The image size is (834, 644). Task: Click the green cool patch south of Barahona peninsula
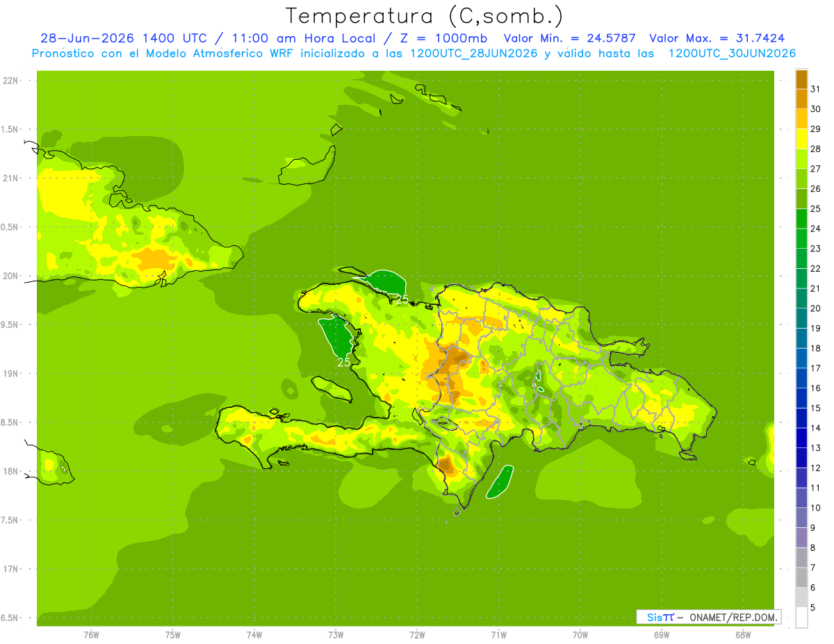[x=500, y=481]
